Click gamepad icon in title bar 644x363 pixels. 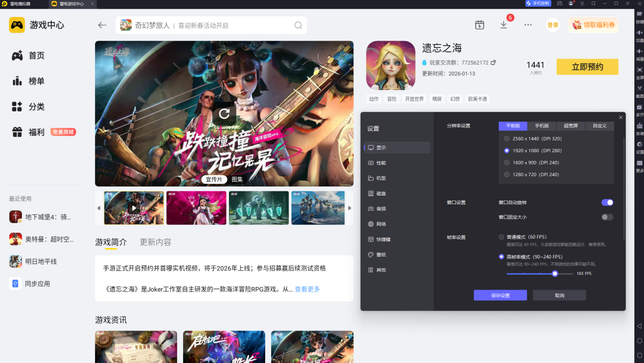point(560,3)
